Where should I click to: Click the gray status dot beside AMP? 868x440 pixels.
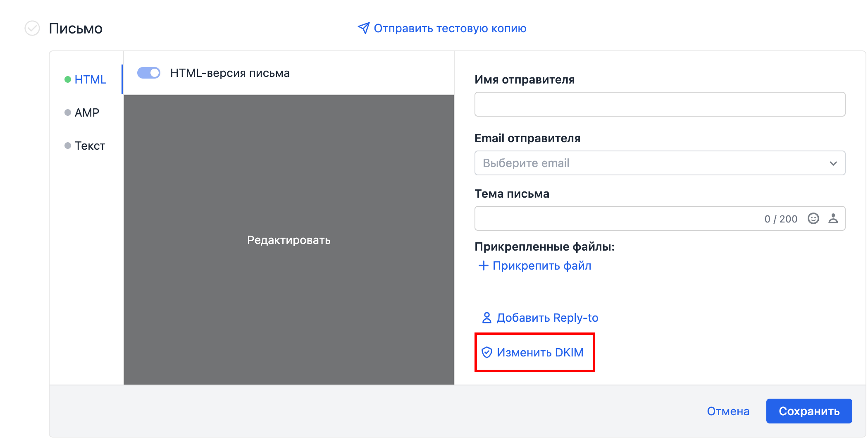(68, 112)
